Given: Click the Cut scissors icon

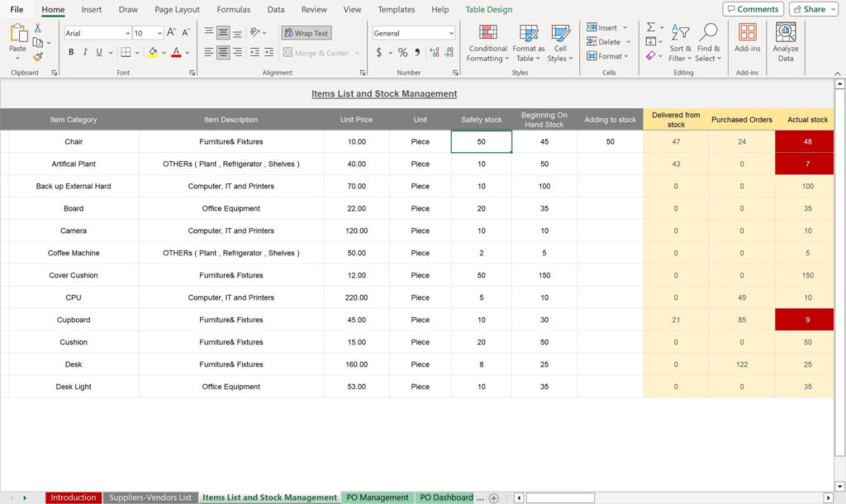Looking at the screenshot, I should (x=38, y=28).
